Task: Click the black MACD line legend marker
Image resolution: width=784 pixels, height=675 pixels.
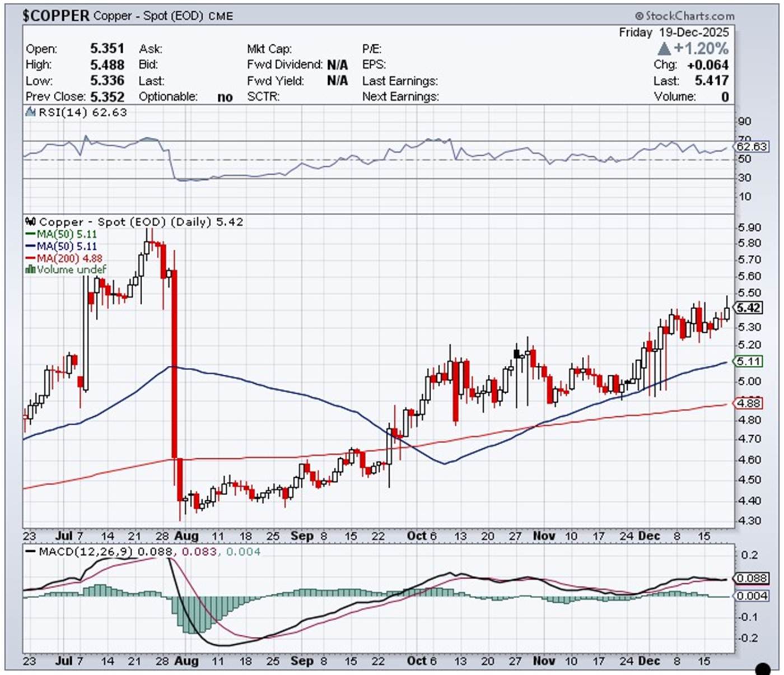Action: pyautogui.click(x=31, y=552)
